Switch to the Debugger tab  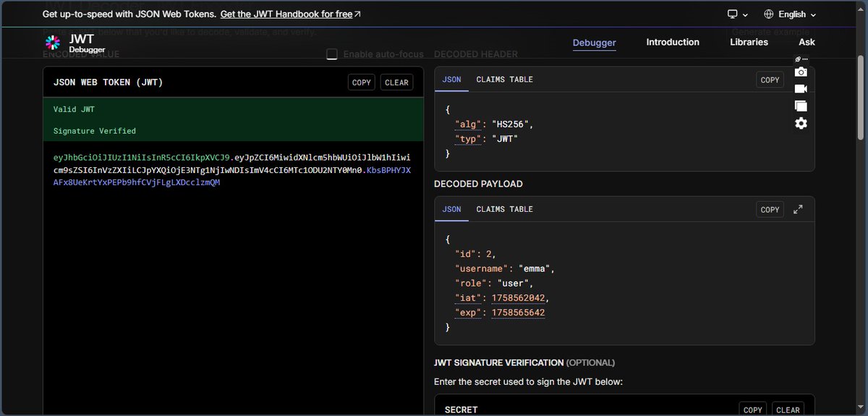click(595, 42)
